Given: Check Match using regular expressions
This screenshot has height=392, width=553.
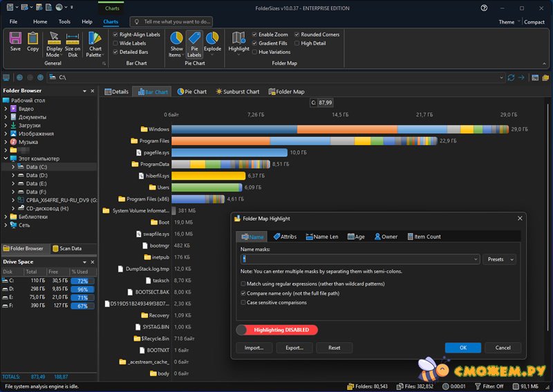Looking at the screenshot, I should (243, 283).
